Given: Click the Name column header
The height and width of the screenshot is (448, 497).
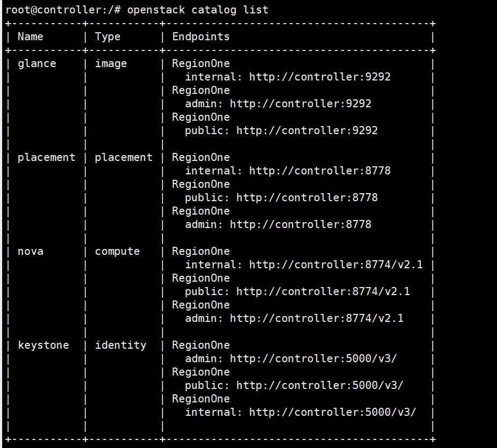Looking at the screenshot, I should 31,36.
